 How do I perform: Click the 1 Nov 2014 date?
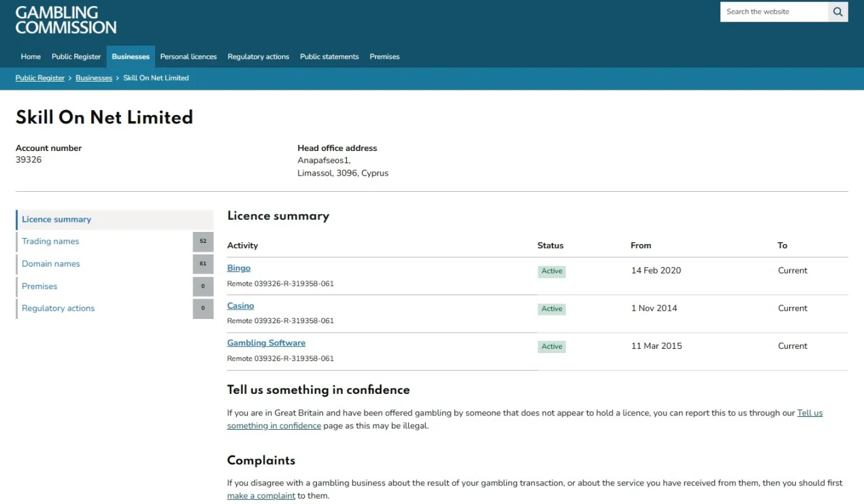tap(654, 308)
